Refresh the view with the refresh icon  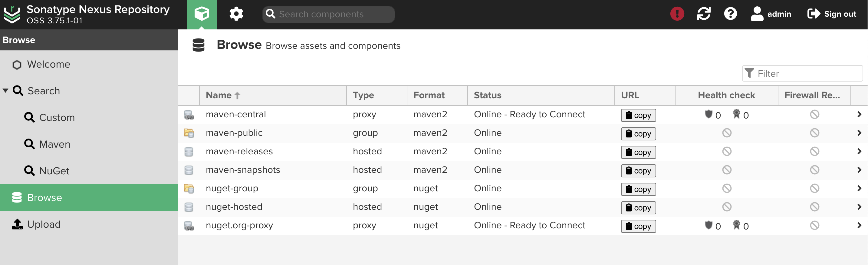704,14
